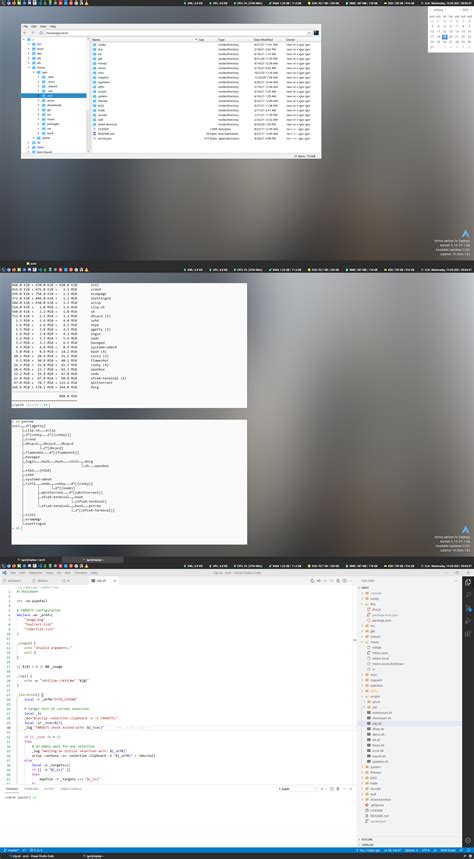Expand TIMELINE section in VS Code sidebar
The width and height of the screenshot is (474, 859).
(367, 845)
